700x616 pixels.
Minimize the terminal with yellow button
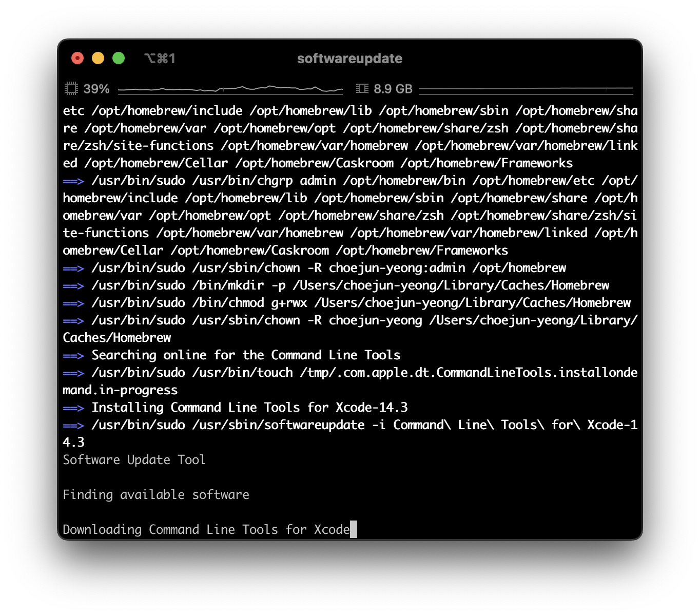point(98,58)
